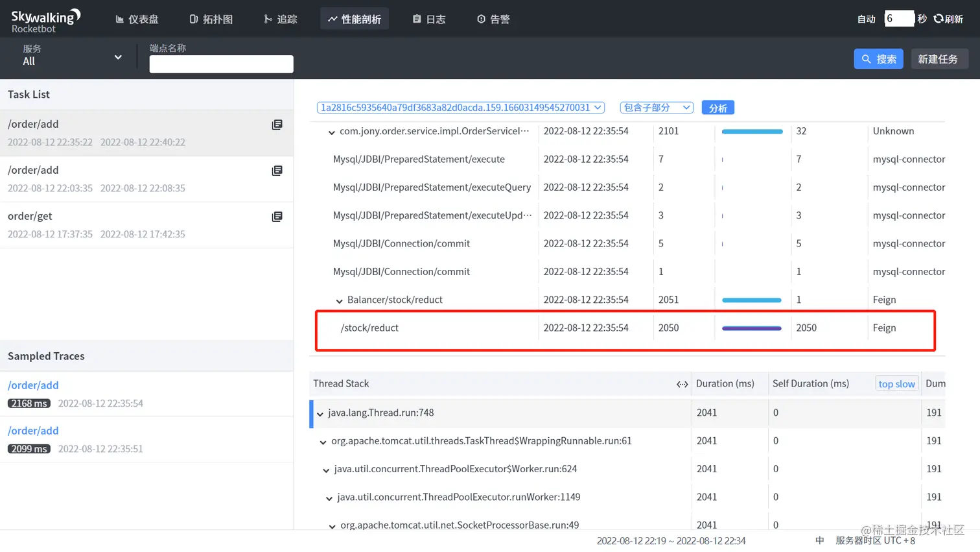Viewport: 980px width, 552px height.
Task: Click the time range at the bottom
Action: [671, 541]
